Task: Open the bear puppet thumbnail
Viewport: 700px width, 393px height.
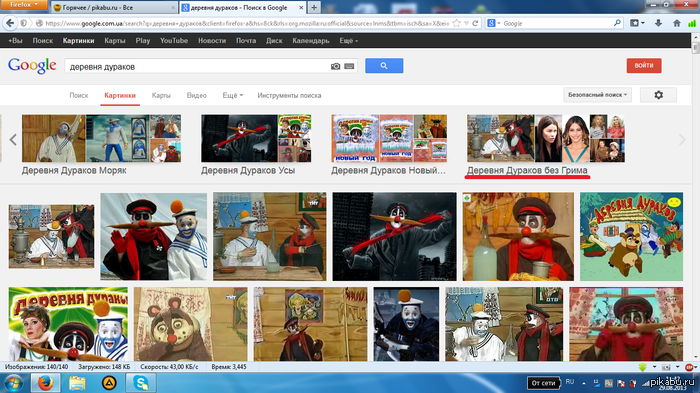Action: coord(191,324)
